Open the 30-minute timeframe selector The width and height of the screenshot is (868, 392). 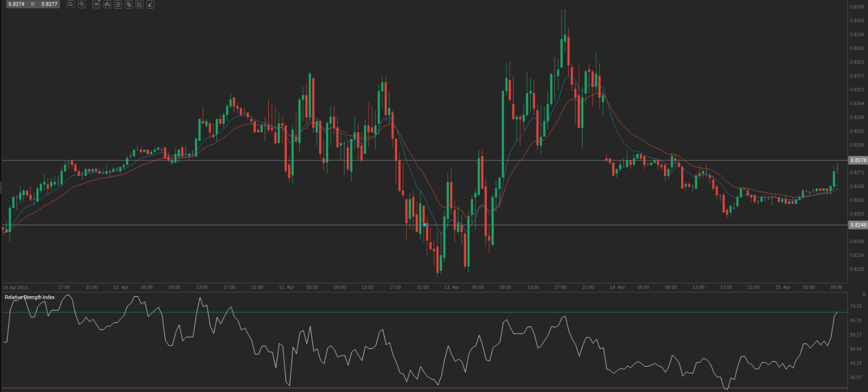(96, 4)
